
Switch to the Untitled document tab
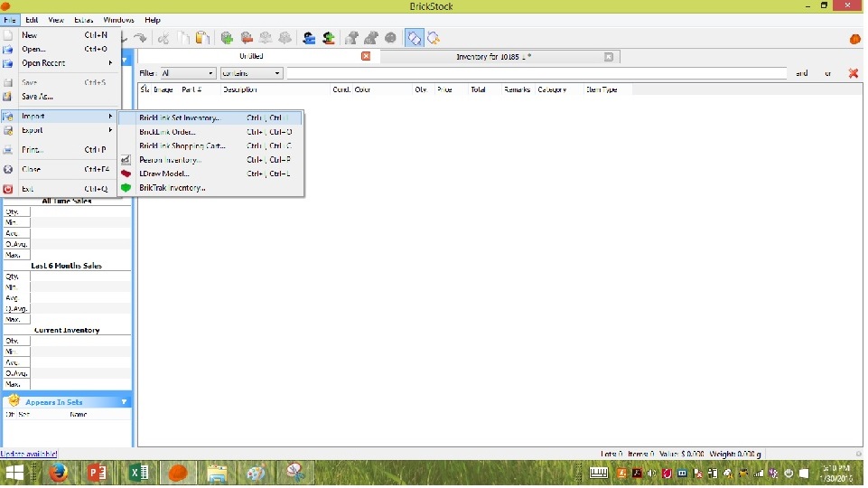[251, 57]
